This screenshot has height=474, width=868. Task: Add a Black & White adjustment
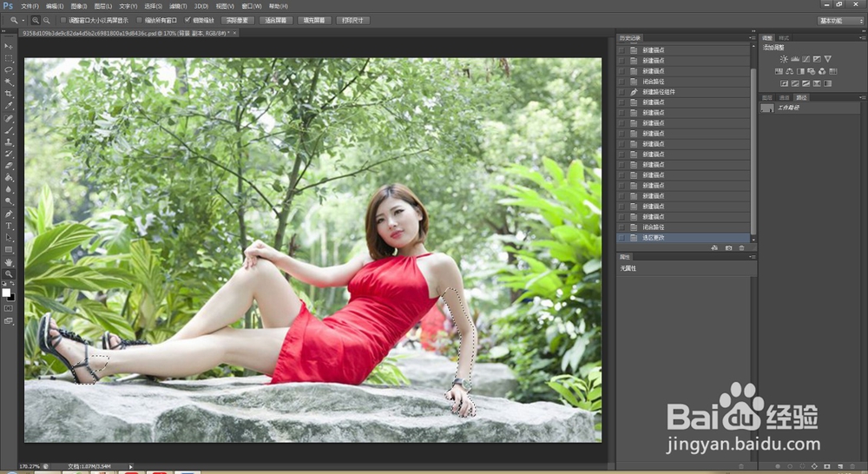coord(800,71)
